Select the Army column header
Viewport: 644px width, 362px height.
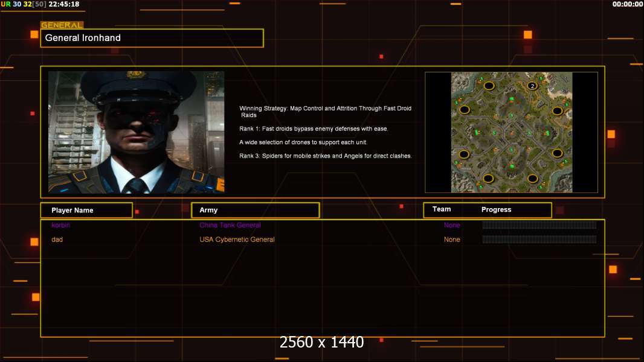[x=256, y=210]
